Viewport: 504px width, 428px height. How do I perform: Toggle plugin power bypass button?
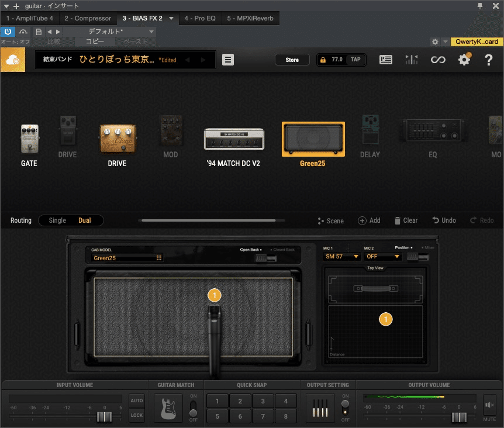point(8,32)
